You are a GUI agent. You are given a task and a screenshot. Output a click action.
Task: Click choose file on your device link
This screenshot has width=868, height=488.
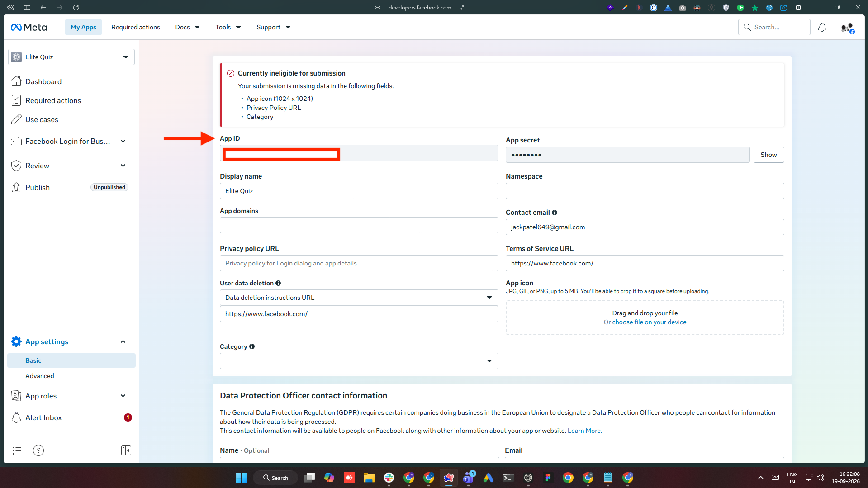(x=649, y=322)
